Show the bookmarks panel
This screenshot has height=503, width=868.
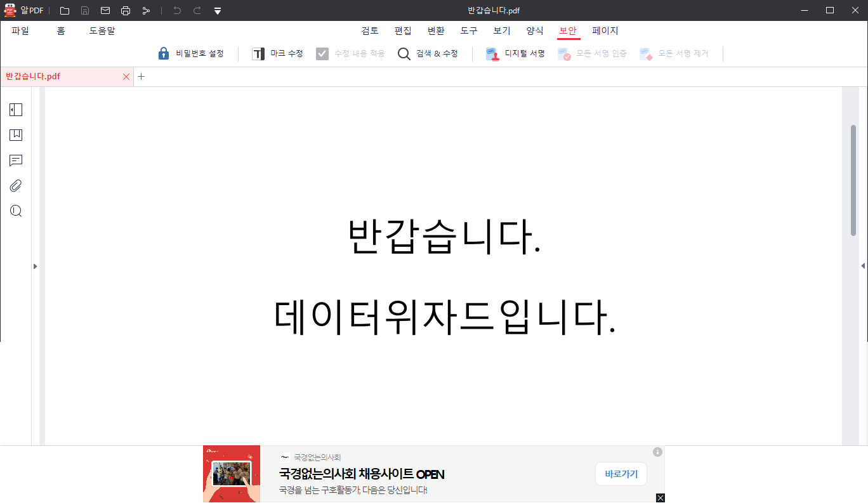click(x=15, y=134)
